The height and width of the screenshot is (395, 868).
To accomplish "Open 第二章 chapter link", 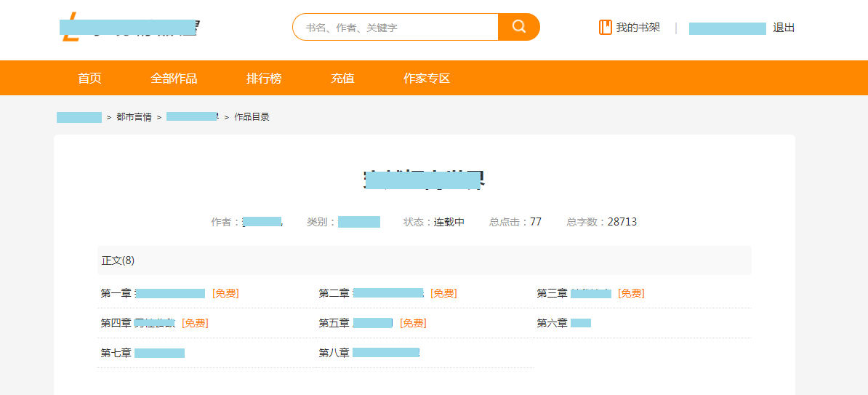I will tap(371, 293).
